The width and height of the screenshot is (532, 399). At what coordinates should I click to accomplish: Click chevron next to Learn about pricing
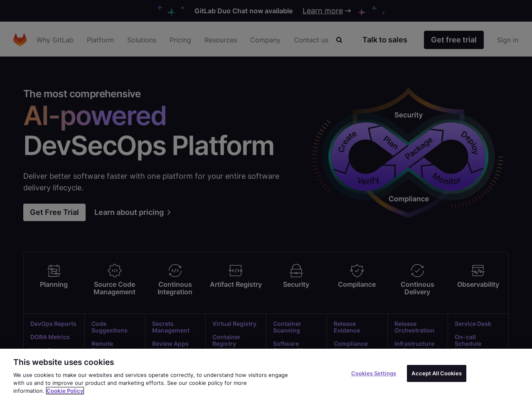[x=169, y=212]
